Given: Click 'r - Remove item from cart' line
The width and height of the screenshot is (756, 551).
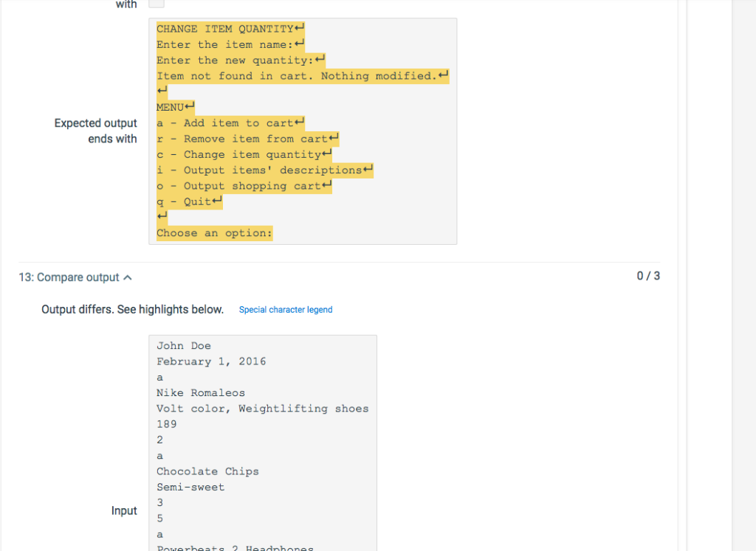Looking at the screenshot, I should coord(247,139).
